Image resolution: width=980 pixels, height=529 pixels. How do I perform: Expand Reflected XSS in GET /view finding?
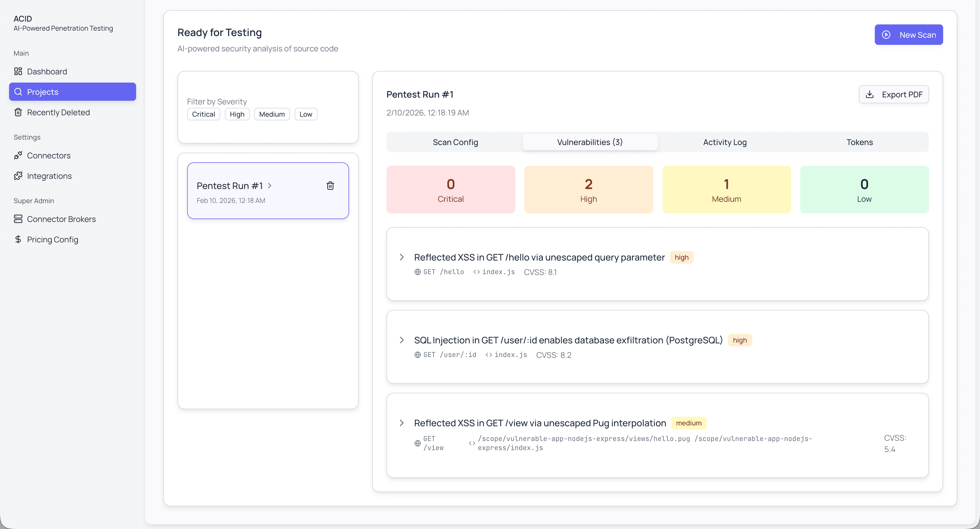402,423
